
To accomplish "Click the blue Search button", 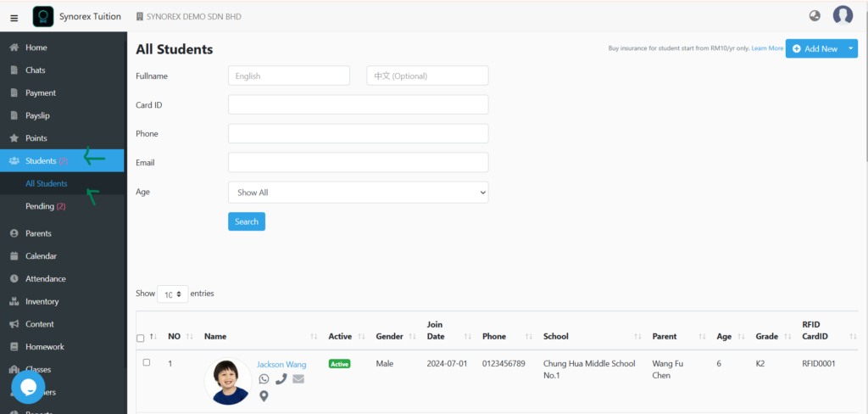I will pos(247,221).
